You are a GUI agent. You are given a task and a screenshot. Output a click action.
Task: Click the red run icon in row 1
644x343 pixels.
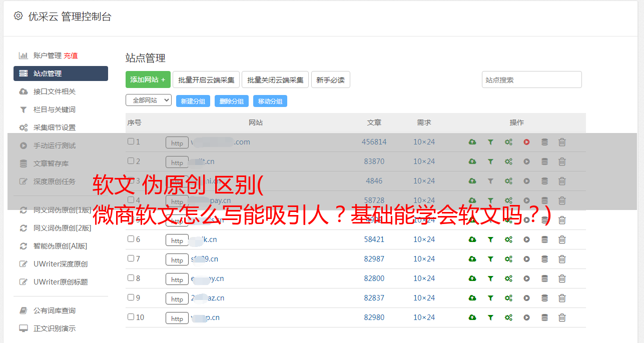(x=526, y=142)
